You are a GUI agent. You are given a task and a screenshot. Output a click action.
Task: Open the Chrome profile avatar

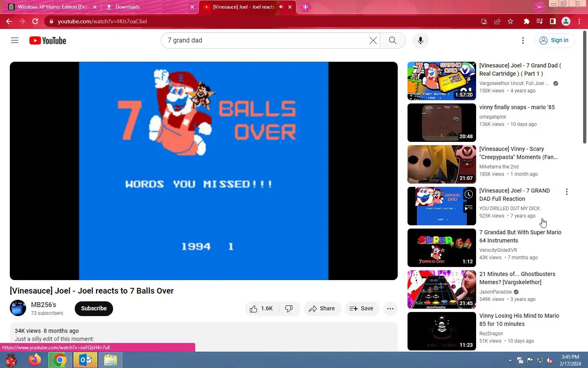(566, 21)
